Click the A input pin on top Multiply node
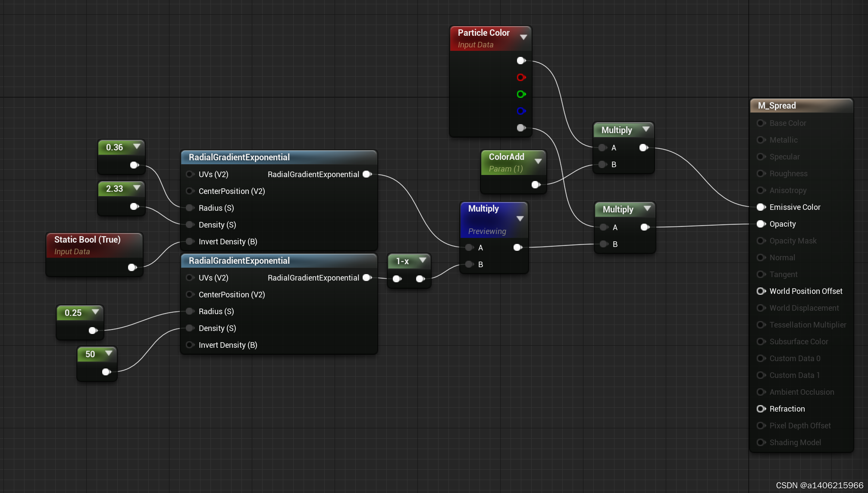Viewport: 868px width, 493px height. 602,147
